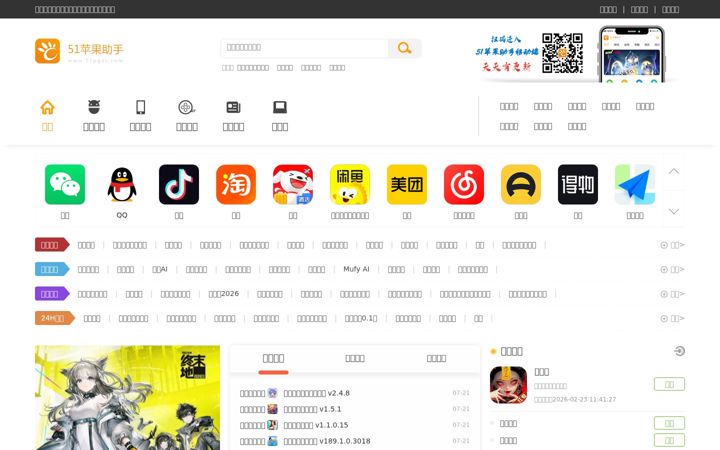Viewport: 720px width, 450px height.
Task: Select the red category tag
Action: click(52, 245)
